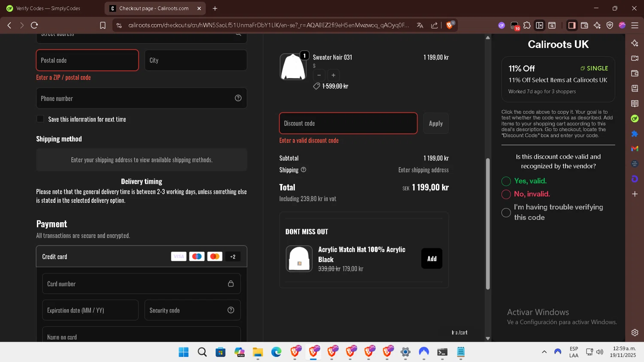Image resolution: width=644 pixels, height=362 pixels.
Task: Open Brave Talk camera icon in sidebar
Action: tap(635, 58)
